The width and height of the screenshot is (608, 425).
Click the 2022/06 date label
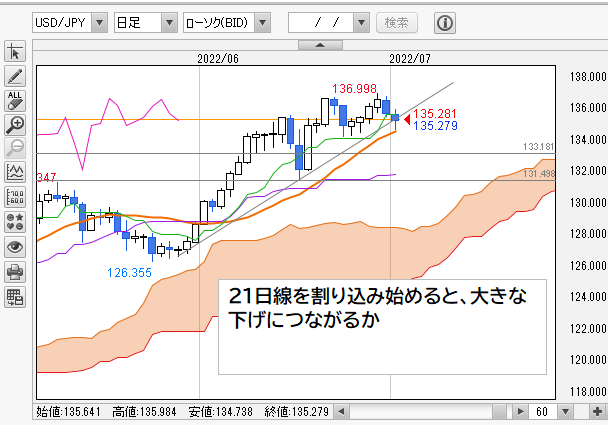(218, 59)
